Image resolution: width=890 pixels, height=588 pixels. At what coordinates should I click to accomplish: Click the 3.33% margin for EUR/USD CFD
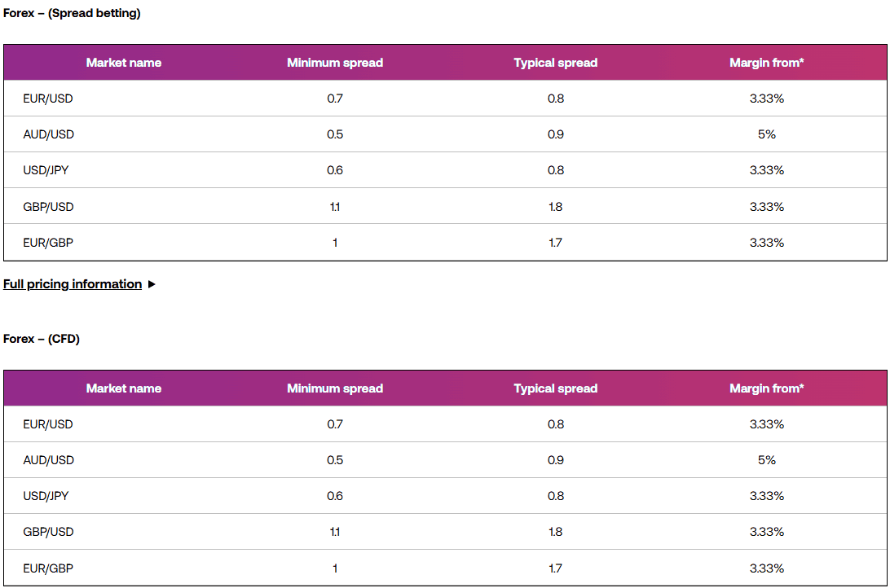point(766,423)
